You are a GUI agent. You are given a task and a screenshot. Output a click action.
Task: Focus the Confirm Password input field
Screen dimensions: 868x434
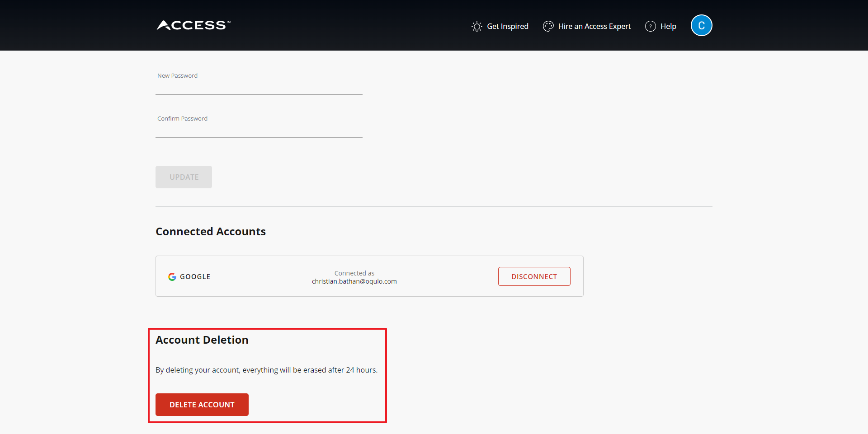click(259, 130)
